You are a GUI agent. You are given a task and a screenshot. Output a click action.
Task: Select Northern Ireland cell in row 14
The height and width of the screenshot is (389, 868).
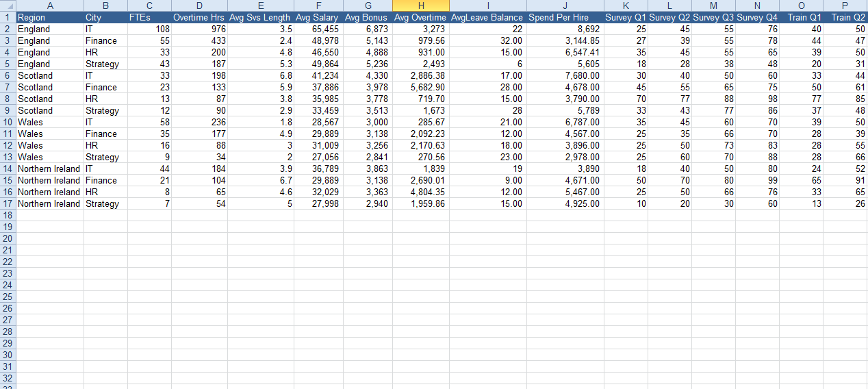tap(50, 168)
